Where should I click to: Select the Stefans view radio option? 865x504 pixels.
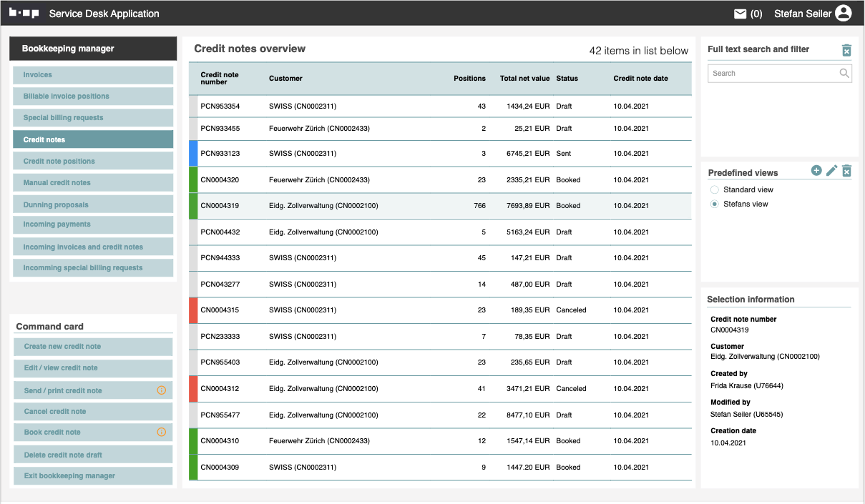(714, 204)
